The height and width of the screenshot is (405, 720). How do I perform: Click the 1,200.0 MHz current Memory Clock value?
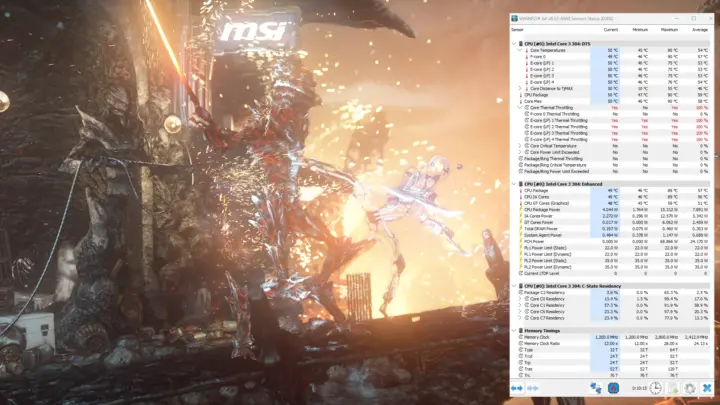pos(607,337)
